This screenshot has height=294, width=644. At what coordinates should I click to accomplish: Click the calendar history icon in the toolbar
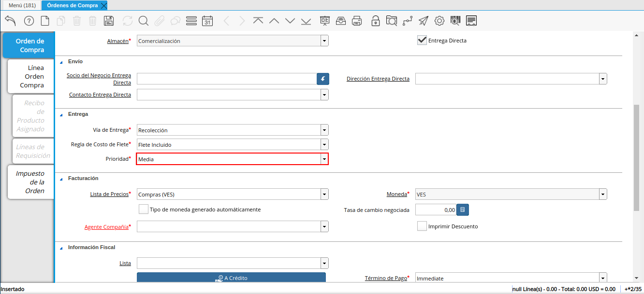tap(207, 21)
